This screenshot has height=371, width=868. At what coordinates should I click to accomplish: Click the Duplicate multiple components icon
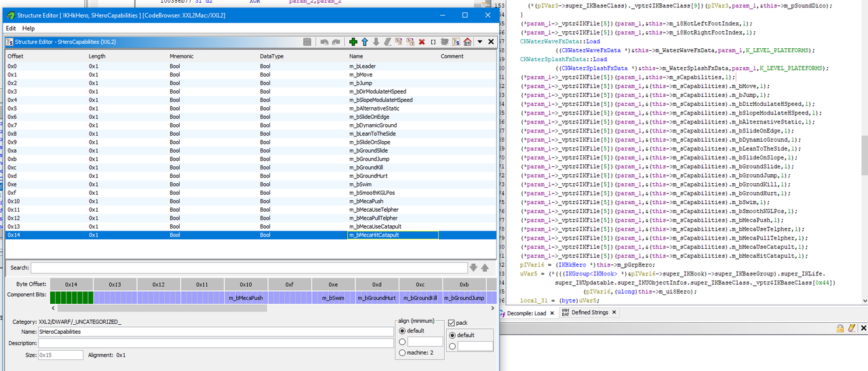pyautogui.click(x=410, y=42)
